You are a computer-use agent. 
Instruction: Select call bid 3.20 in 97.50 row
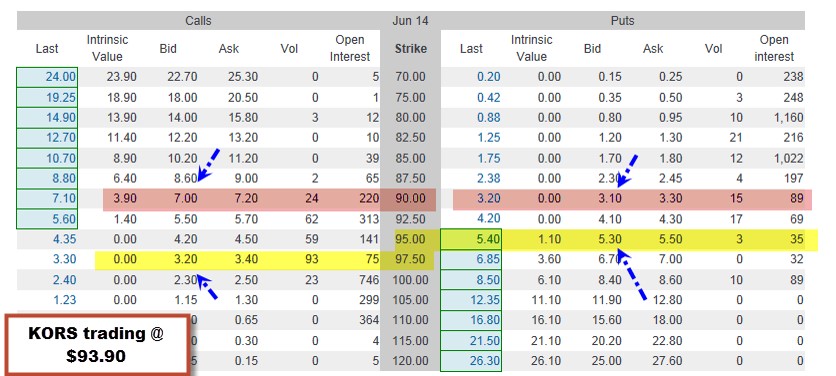[x=185, y=259]
